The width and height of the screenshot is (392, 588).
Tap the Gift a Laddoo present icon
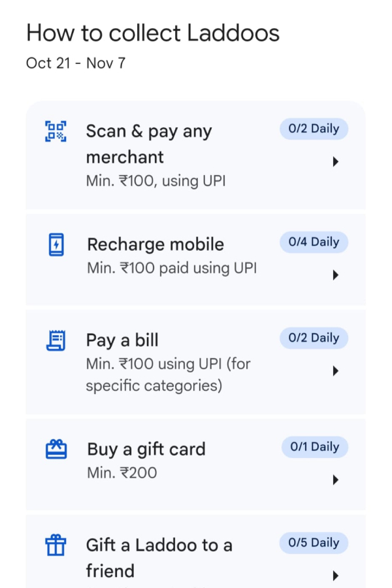[55, 545]
